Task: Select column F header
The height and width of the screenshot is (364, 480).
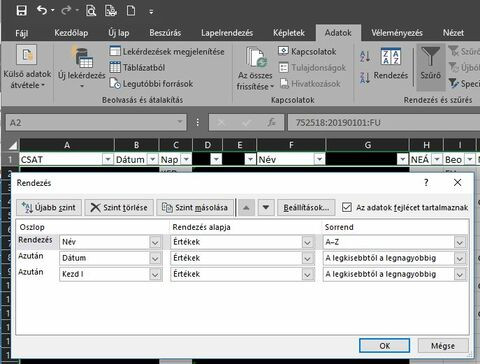Action: tap(291, 145)
